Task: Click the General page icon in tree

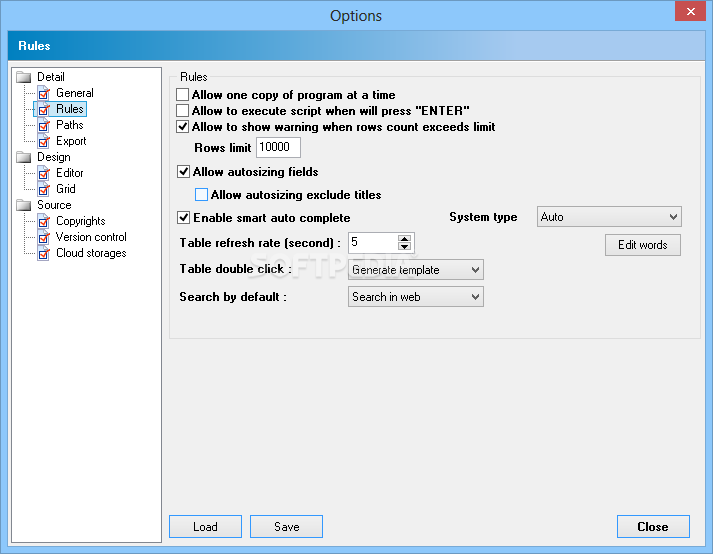Action: coord(44,94)
